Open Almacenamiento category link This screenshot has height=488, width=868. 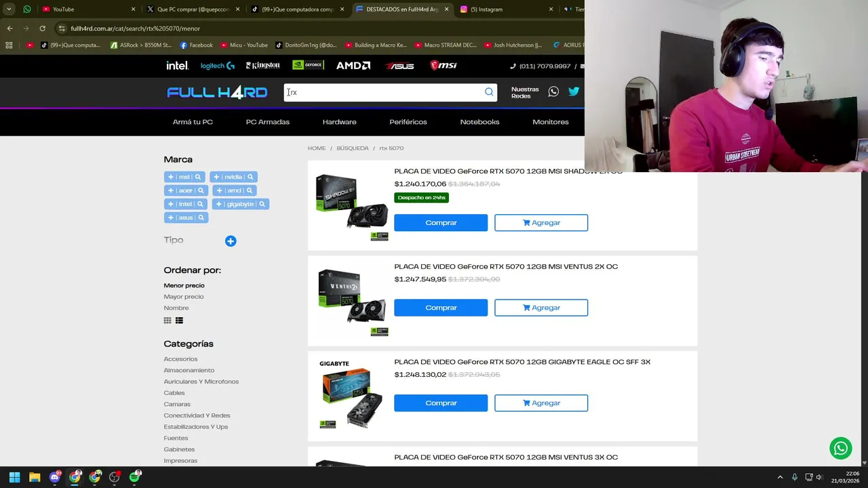coord(189,370)
